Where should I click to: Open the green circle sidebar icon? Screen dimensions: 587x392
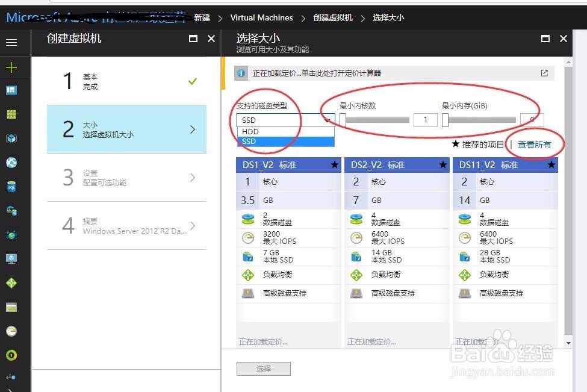click(11, 355)
